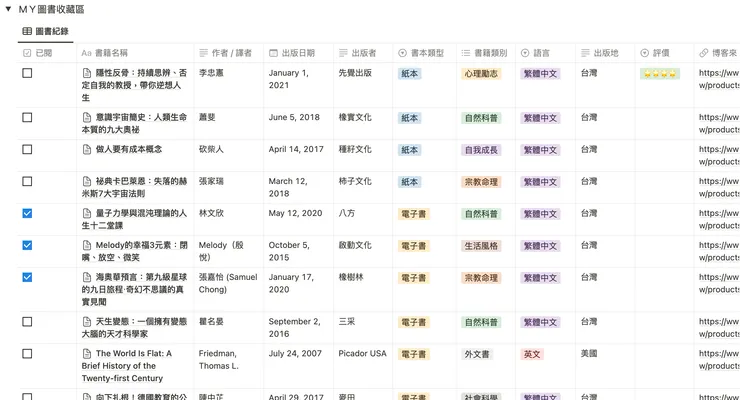The width and height of the screenshot is (740, 400).
Task: Open page icon beside 祕典卡巴萊恩 title
Action: pyautogui.click(x=87, y=182)
